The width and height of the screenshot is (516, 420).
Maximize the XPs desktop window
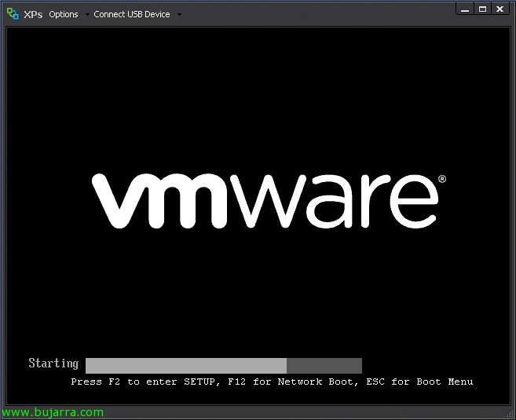click(x=482, y=9)
